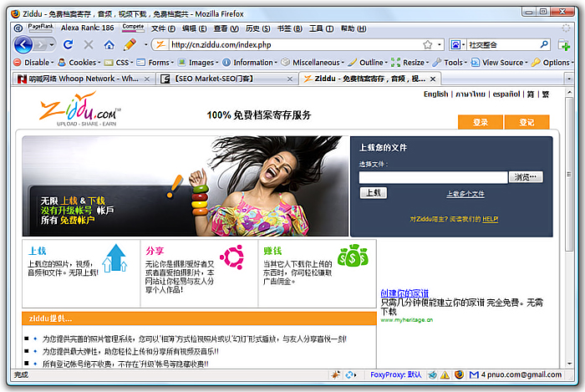585x392 pixels.
Task: Click the file selection input field
Action: coord(433,177)
